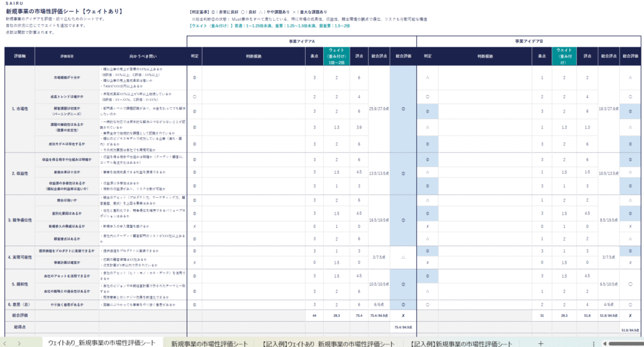Select the 向かうべき問い column header

coord(142,56)
